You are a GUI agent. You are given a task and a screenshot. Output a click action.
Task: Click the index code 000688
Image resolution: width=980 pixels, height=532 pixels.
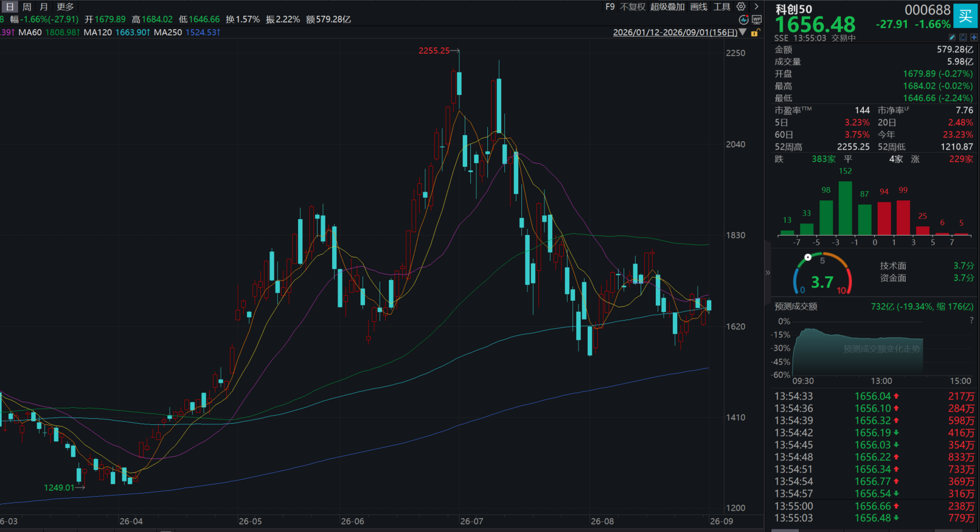928,10
